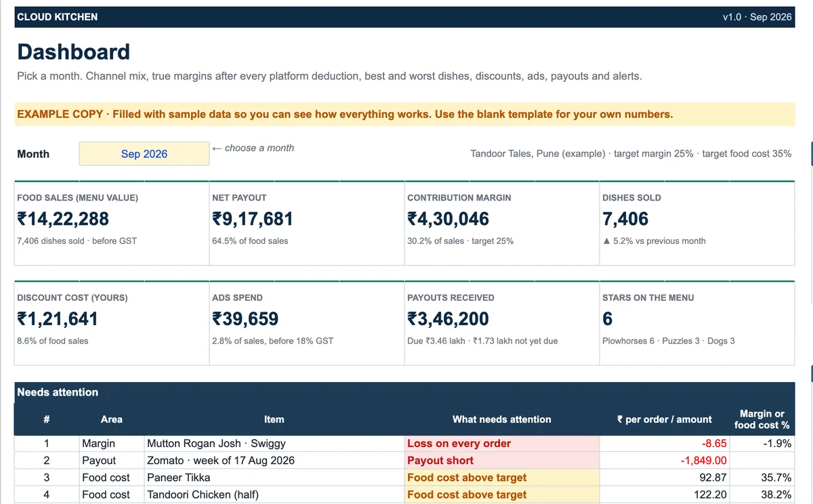Click the CONTRIBUTION MARGIN card label
The width and height of the screenshot is (813, 504).
click(459, 198)
